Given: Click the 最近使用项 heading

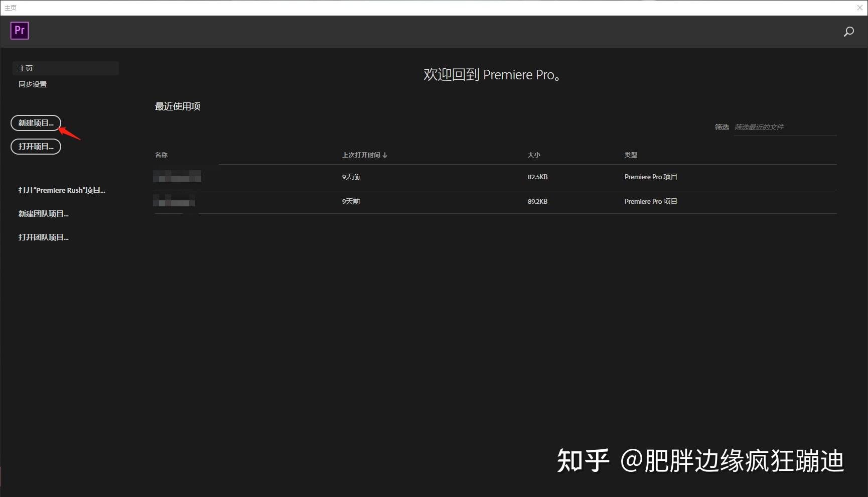Looking at the screenshot, I should pos(178,106).
